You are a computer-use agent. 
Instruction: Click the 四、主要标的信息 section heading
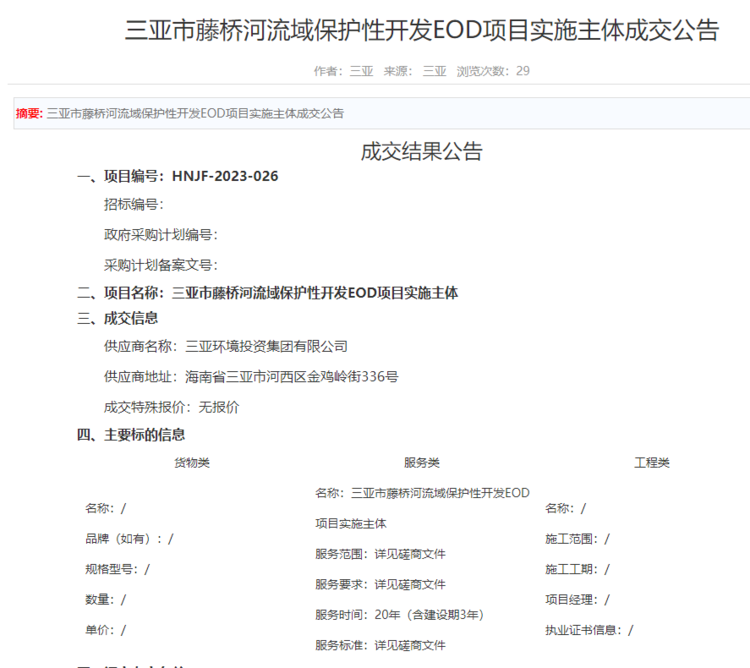(x=131, y=435)
